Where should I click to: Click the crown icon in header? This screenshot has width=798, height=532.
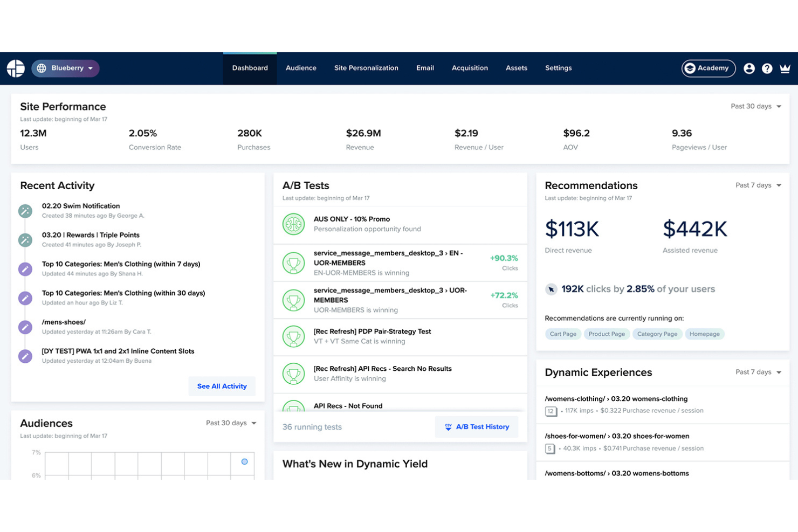(x=785, y=68)
